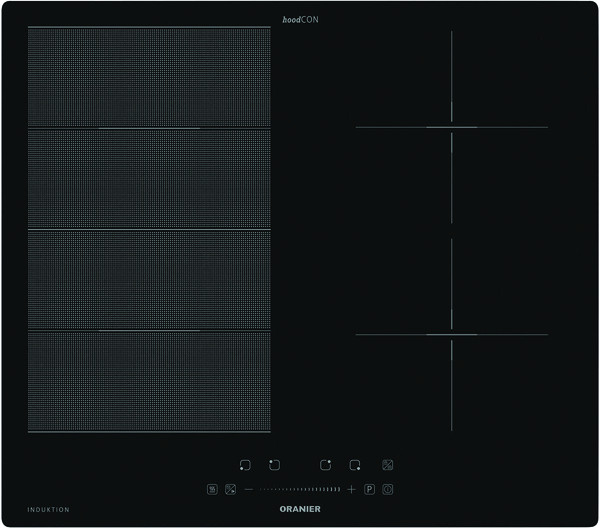
Task: Select the rear-right cooking zone icon
Action: coord(325,465)
